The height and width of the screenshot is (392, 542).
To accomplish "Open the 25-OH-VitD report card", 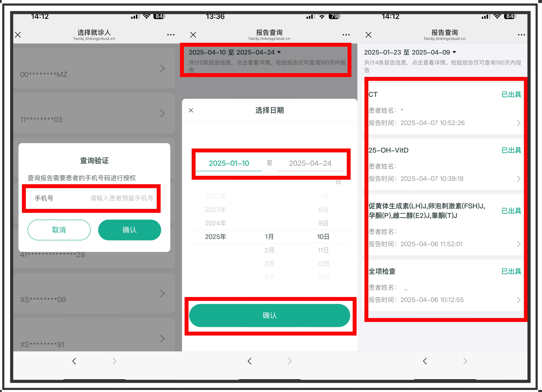I will 445,164.
